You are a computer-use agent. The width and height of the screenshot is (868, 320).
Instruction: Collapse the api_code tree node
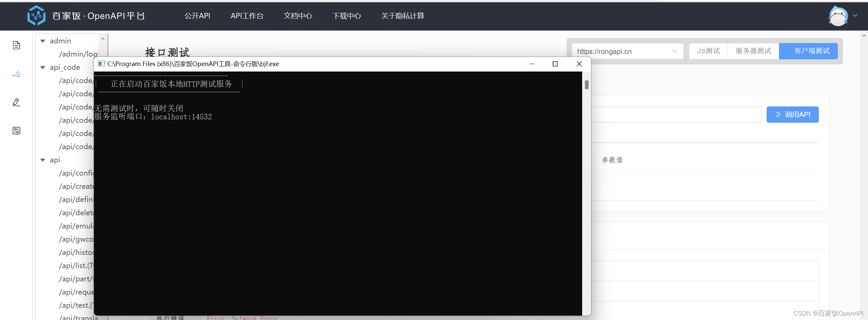point(43,67)
